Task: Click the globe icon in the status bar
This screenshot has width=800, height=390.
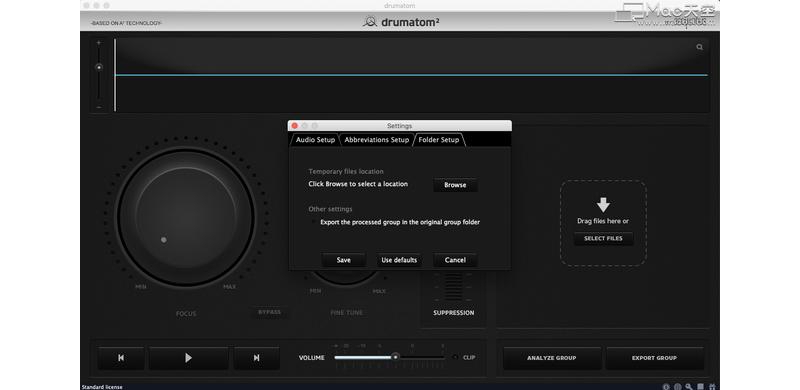Action: (x=678, y=387)
